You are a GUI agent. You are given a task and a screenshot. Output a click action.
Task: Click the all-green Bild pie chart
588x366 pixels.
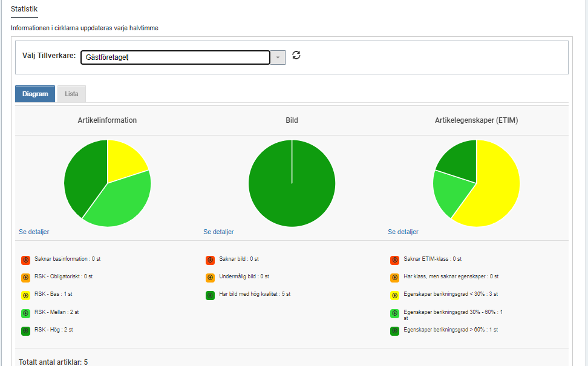click(x=292, y=183)
